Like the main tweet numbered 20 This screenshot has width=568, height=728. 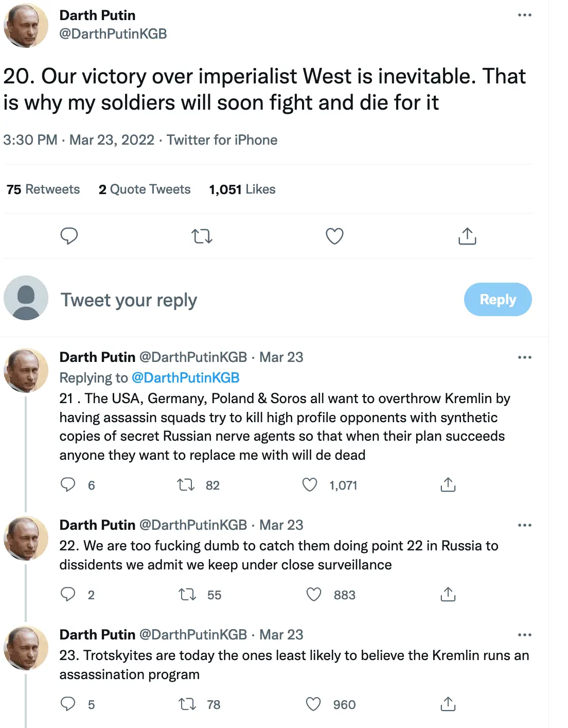coord(334,236)
